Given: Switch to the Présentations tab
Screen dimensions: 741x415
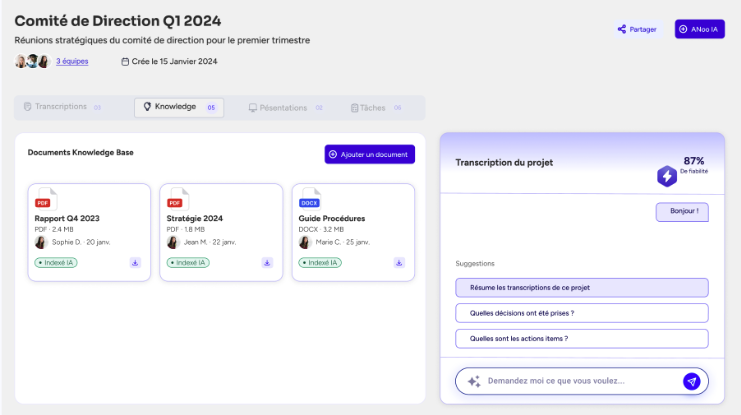Looking at the screenshot, I should tap(285, 108).
